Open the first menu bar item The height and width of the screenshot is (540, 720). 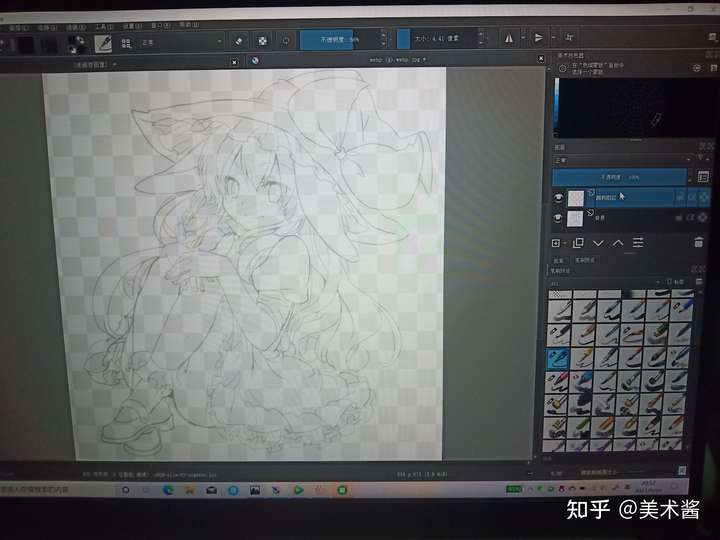click(17, 28)
